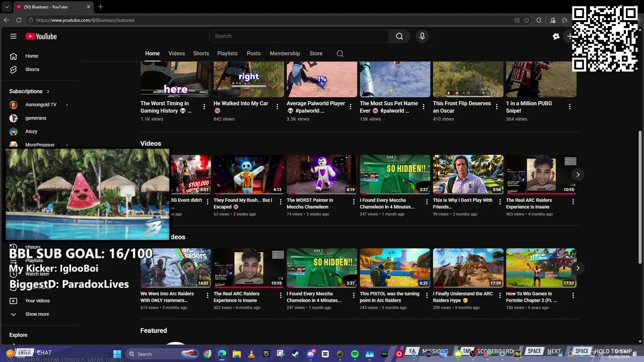This screenshot has width=644, height=362.
Task: Open The WORST Painter in Meccha Chameleon title
Action: (310, 204)
